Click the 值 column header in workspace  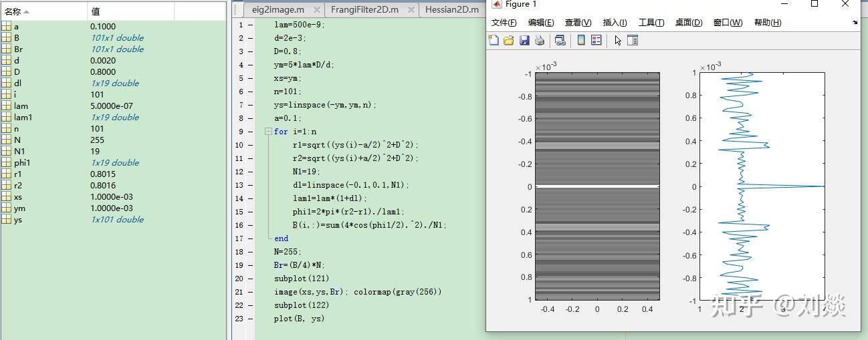(x=130, y=11)
